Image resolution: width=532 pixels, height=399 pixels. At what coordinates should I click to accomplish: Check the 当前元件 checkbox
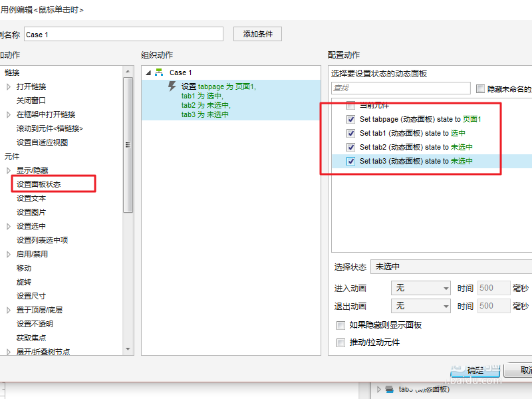tap(351, 105)
